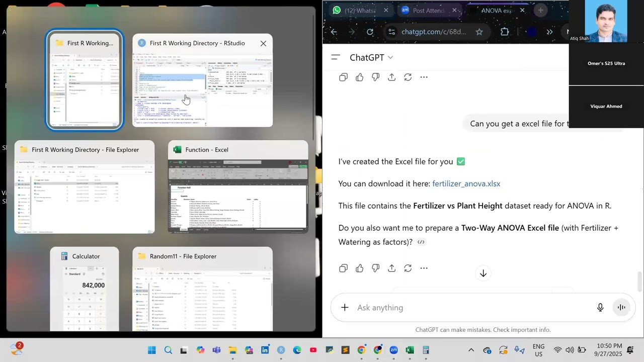
Task: Share the fertilizer Excel file response
Action: click(x=391, y=268)
